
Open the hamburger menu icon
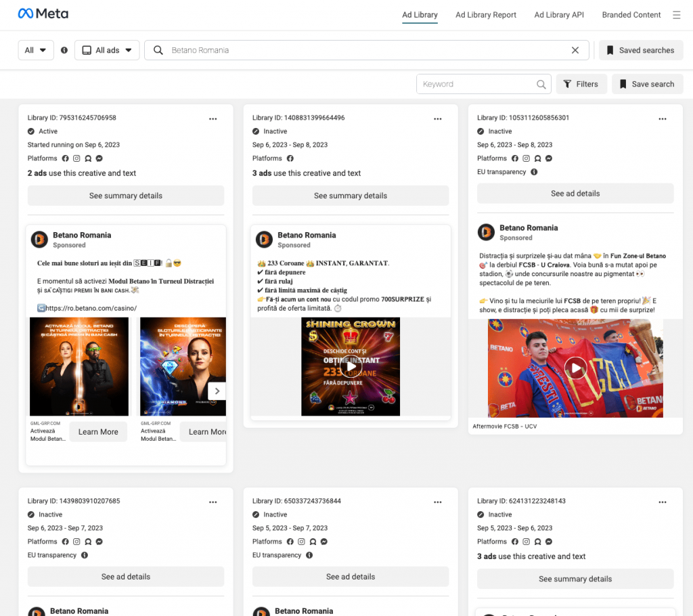point(676,15)
